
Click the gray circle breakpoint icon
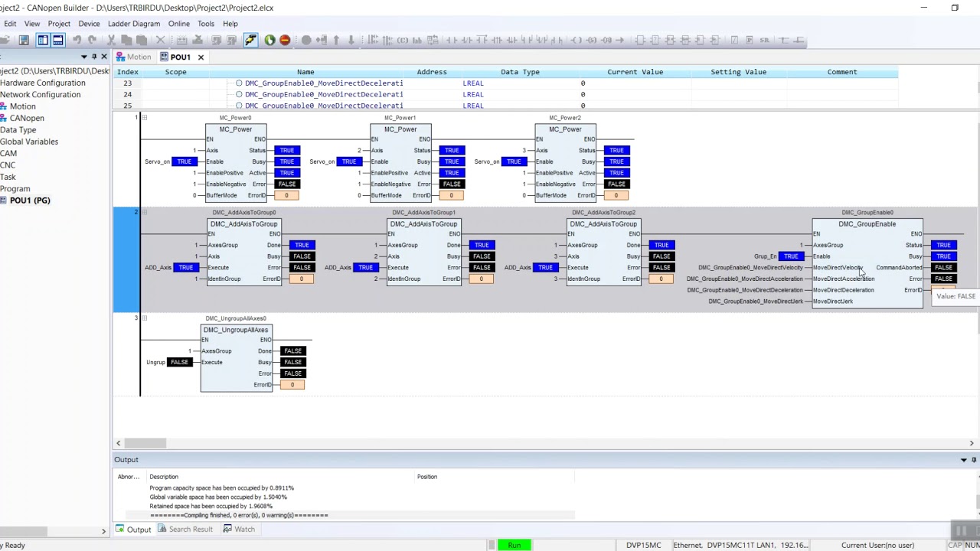click(x=306, y=40)
